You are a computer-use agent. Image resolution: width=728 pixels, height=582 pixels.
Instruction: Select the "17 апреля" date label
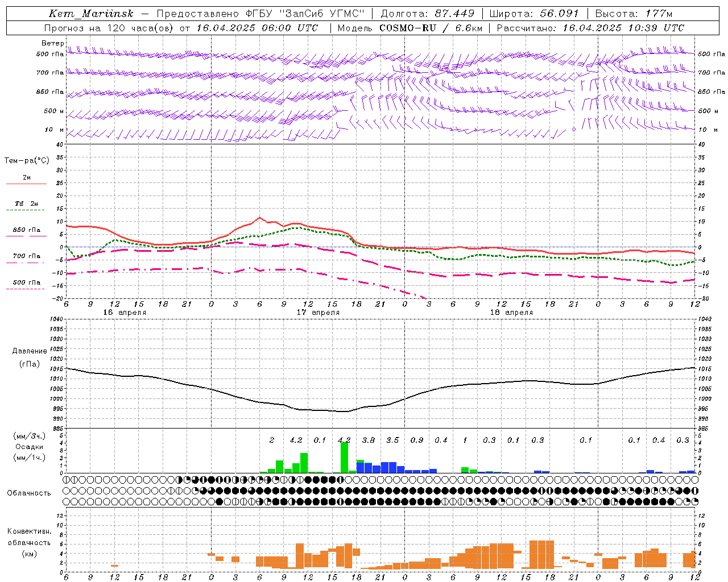(318, 313)
